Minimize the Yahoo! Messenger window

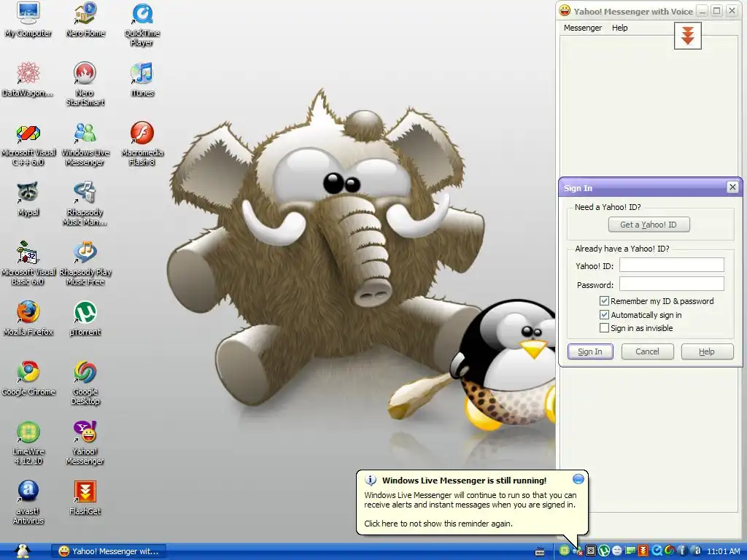click(x=702, y=11)
